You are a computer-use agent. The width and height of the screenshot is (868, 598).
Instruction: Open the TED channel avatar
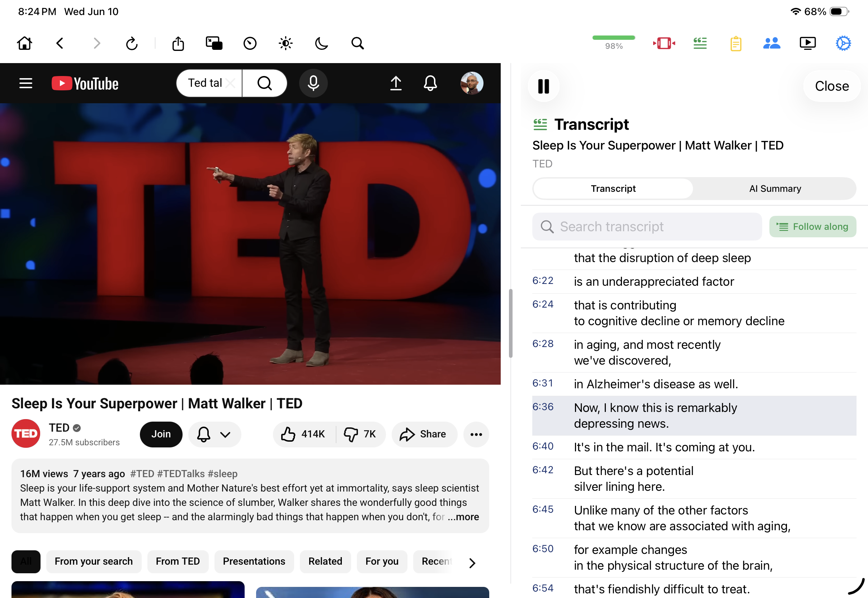coord(26,433)
